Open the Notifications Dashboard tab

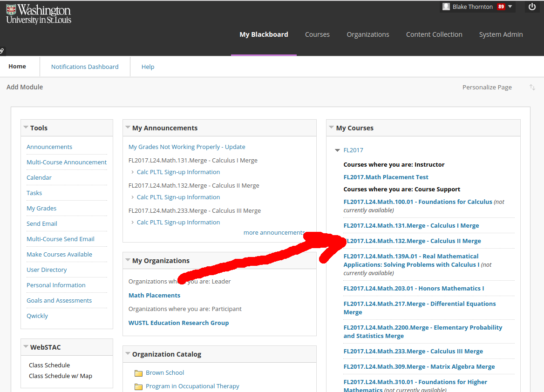click(x=85, y=67)
